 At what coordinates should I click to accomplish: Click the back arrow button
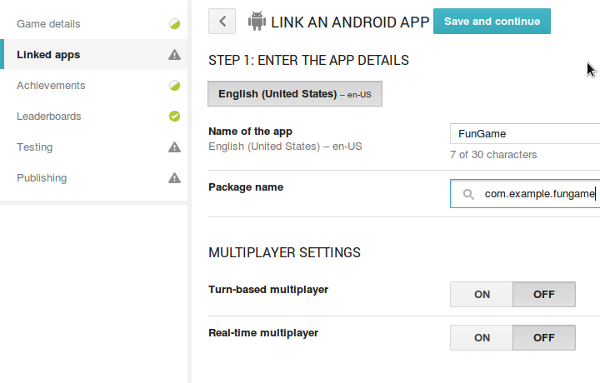(x=222, y=21)
